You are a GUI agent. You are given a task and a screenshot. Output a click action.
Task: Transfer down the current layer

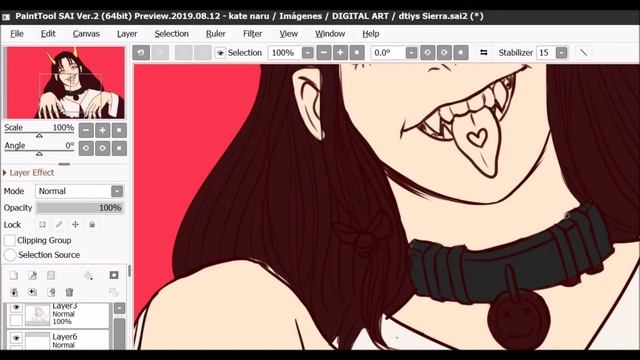[x=14, y=292]
